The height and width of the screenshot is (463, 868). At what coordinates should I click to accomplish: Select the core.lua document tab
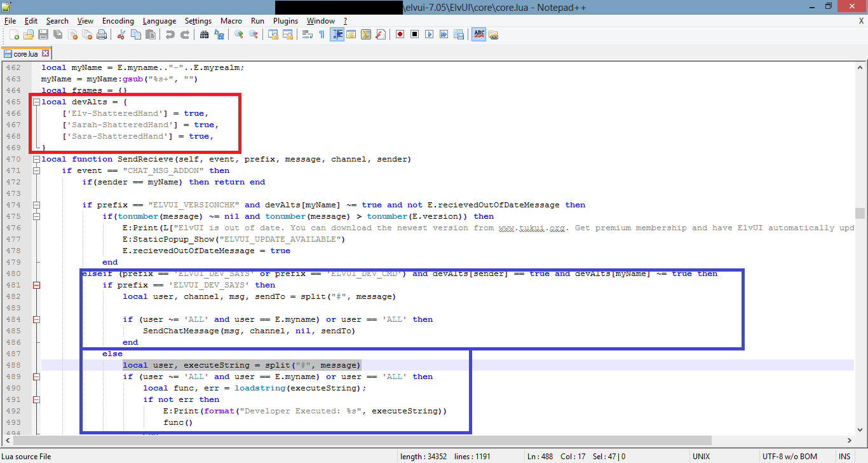tap(25, 54)
